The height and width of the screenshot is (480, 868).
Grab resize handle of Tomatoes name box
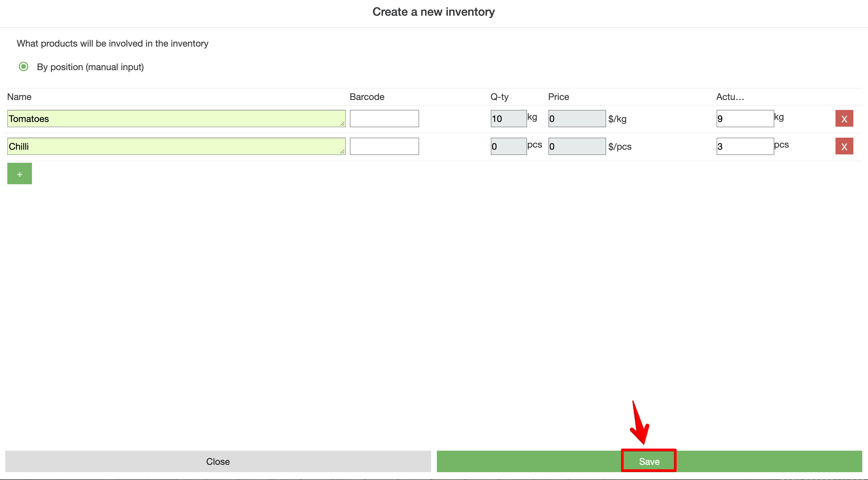tap(342, 124)
